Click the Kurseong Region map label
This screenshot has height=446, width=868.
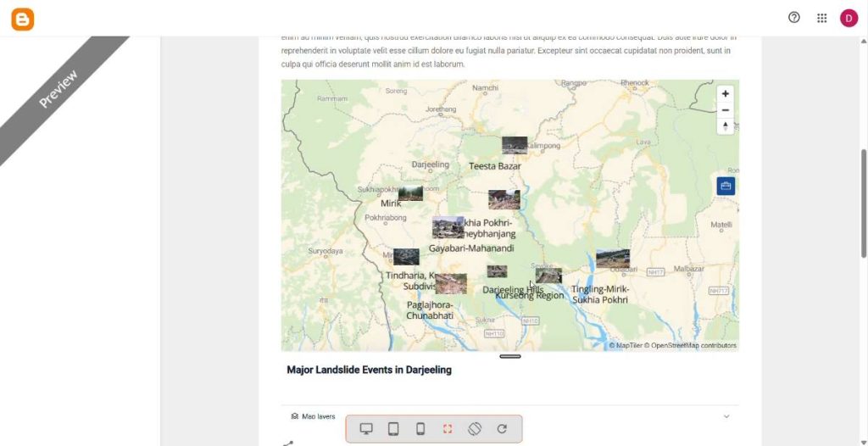coord(529,296)
